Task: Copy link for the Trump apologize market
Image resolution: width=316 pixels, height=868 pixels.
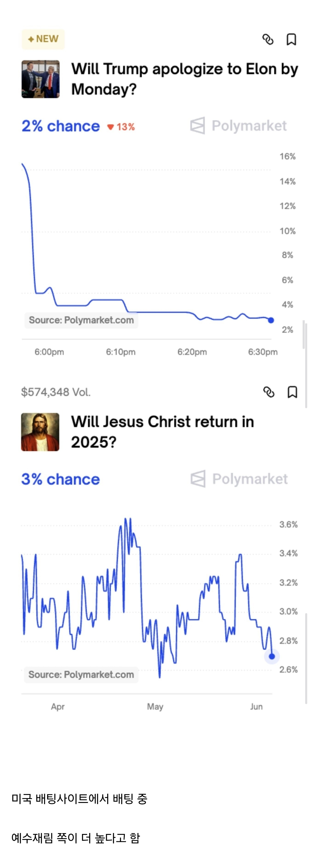Action: coord(268,39)
